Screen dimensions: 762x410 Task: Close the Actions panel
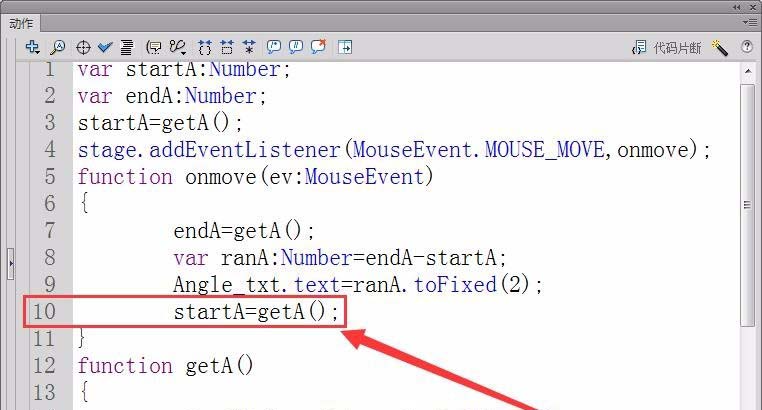[x=753, y=7]
